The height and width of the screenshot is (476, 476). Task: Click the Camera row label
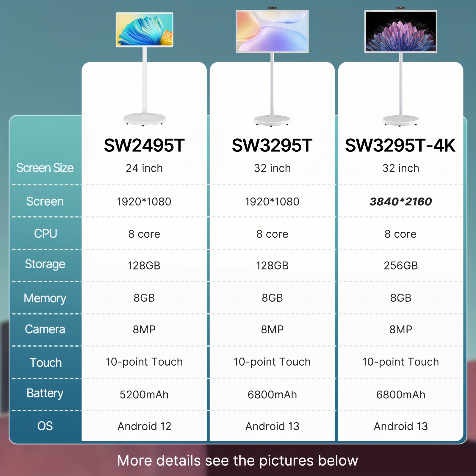click(x=45, y=329)
